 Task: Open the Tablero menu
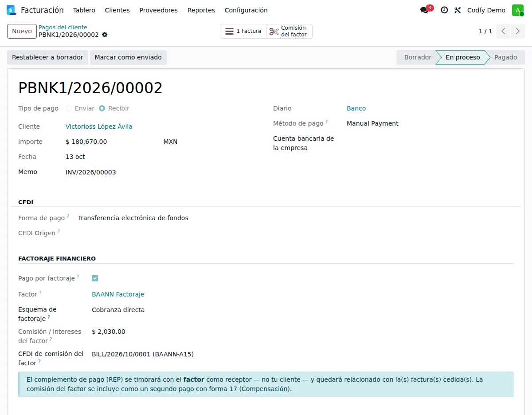pyautogui.click(x=84, y=10)
